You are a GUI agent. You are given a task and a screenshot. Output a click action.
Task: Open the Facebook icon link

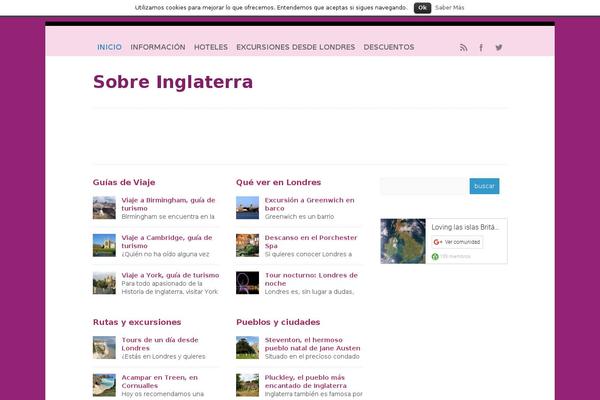pos(481,47)
